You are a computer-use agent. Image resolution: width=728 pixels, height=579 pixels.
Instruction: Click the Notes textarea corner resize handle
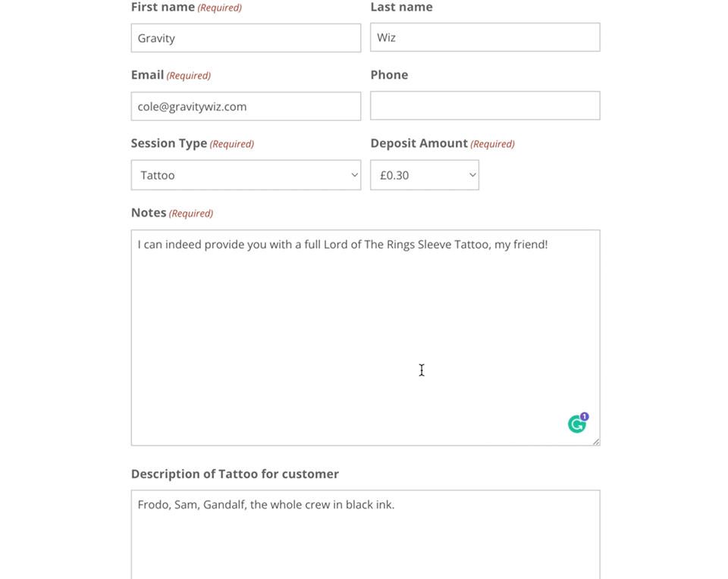[x=596, y=442]
